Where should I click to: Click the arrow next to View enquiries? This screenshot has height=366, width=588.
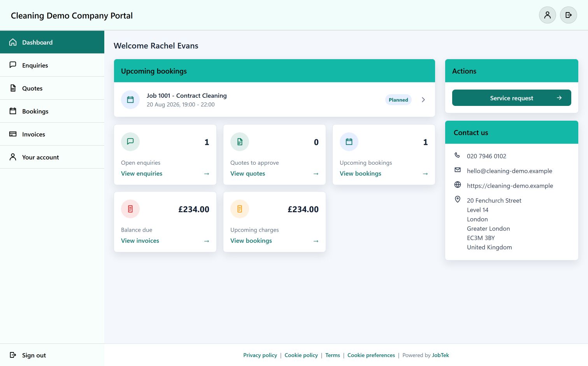click(207, 174)
